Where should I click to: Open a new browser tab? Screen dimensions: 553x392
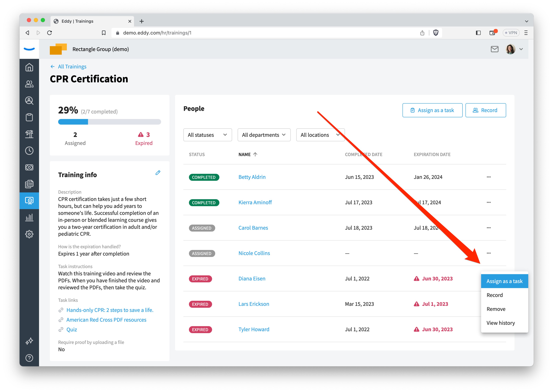pyautogui.click(x=141, y=21)
